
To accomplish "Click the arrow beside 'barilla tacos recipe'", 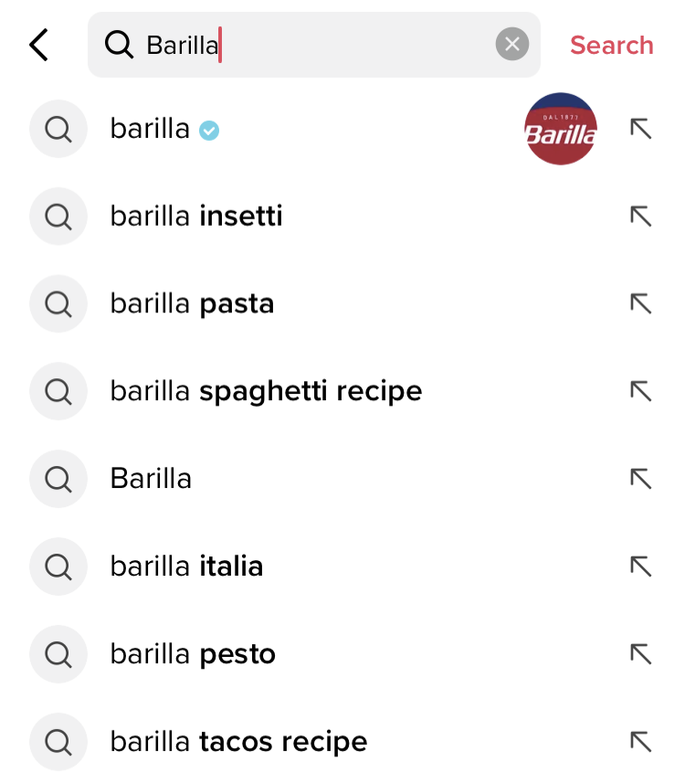I will click(641, 742).
